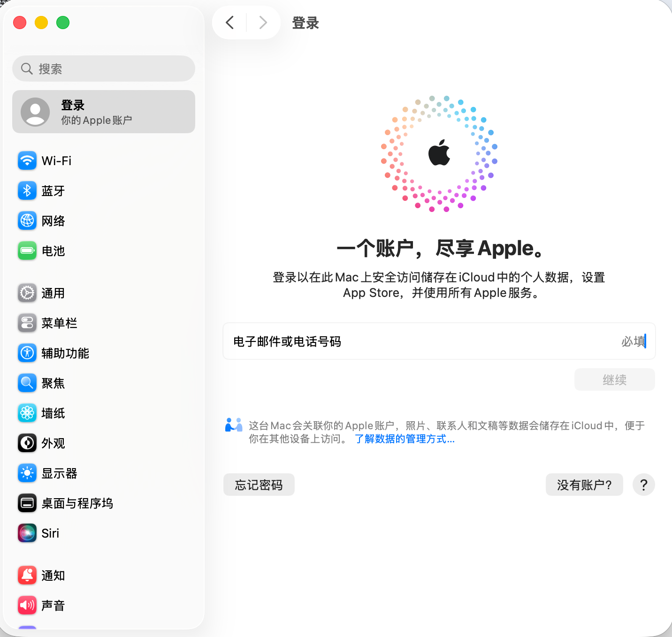Screen dimensions: 672x637
Task: Select the Wi-Fi label in sidebar
Action: coord(56,161)
